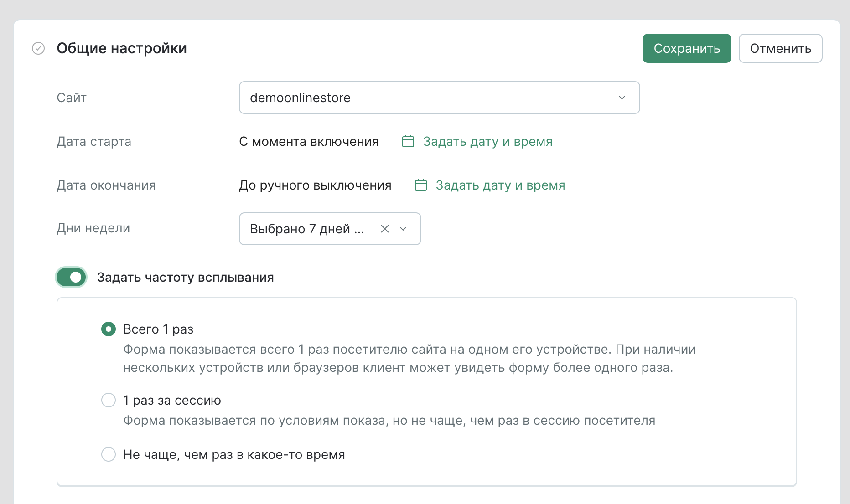Click the Дата окончания label

(106, 185)
